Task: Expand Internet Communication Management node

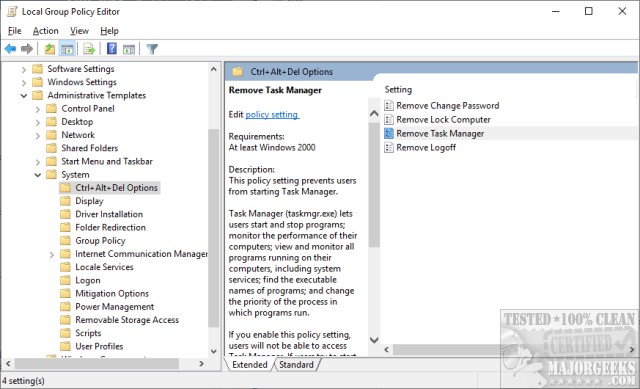Action: coord(51,255)
